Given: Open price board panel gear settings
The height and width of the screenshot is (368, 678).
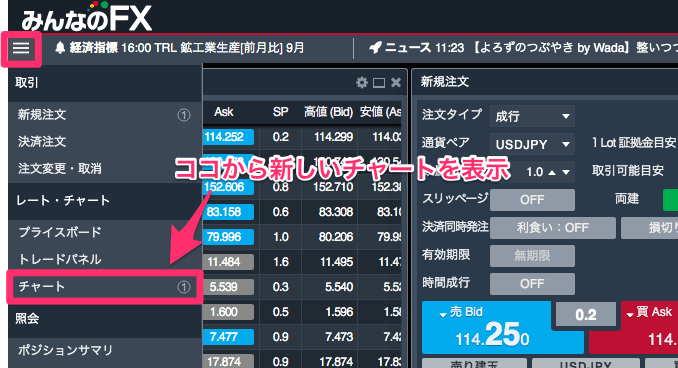Looking at the screenshot, I should pyautogui.click(x=361, y=82).
